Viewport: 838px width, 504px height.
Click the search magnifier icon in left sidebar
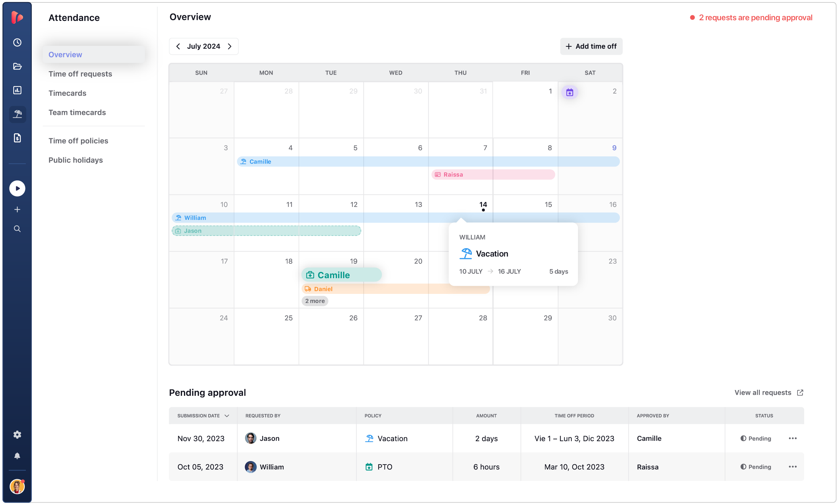point(17,228)
